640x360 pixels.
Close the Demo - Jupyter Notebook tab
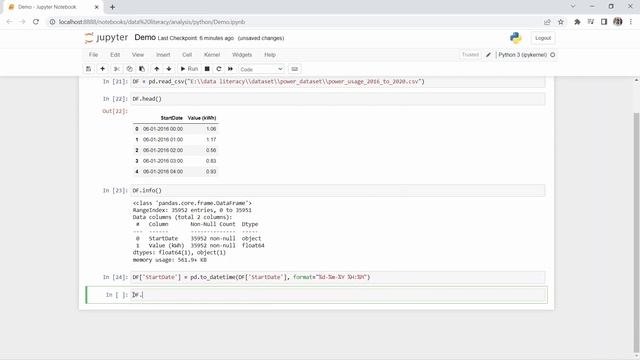(x=96, y=7)
